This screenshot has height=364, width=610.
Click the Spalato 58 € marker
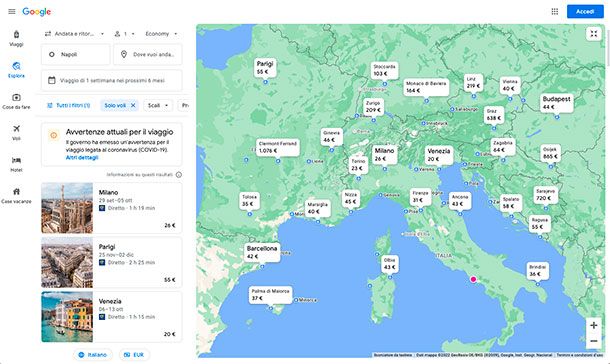click(511, 203)
